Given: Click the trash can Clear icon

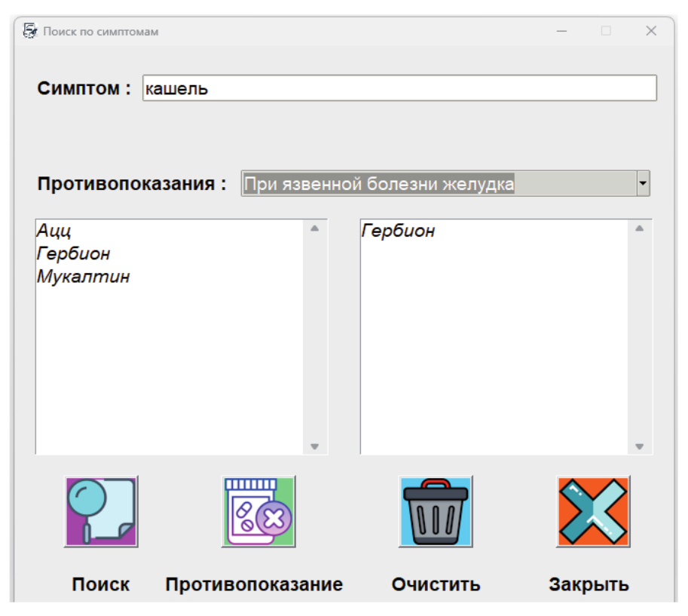Looking at the screenshot, I should [436, 511].
